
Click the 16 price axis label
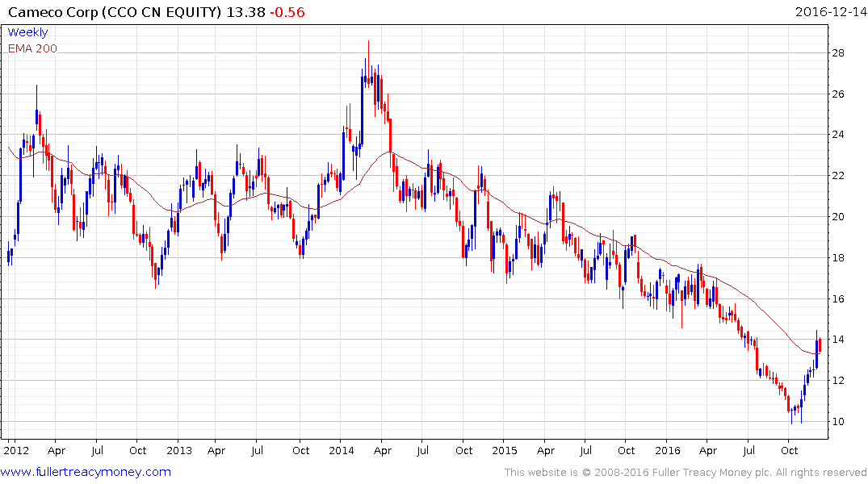[838, 299]
